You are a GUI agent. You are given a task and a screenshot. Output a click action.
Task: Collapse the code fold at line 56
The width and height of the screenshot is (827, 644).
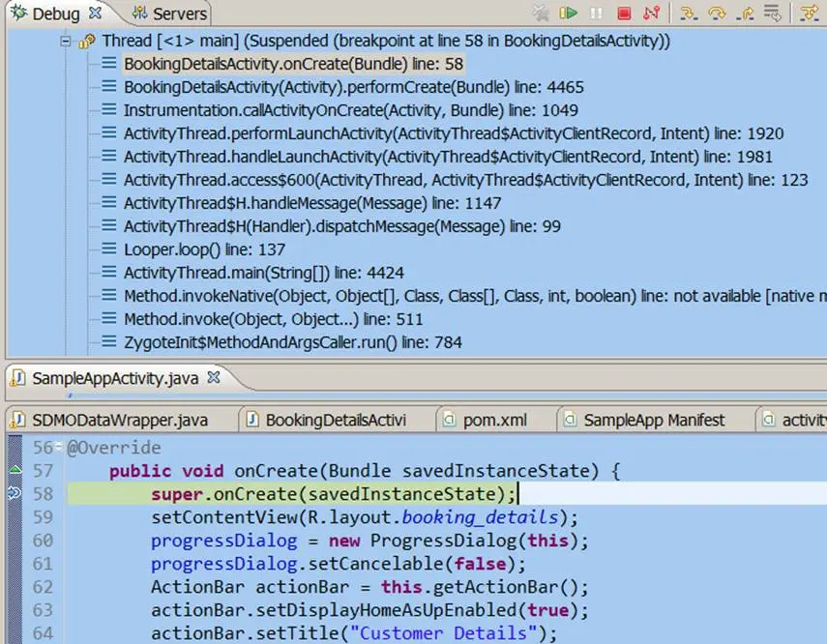[x=59, y=446]
